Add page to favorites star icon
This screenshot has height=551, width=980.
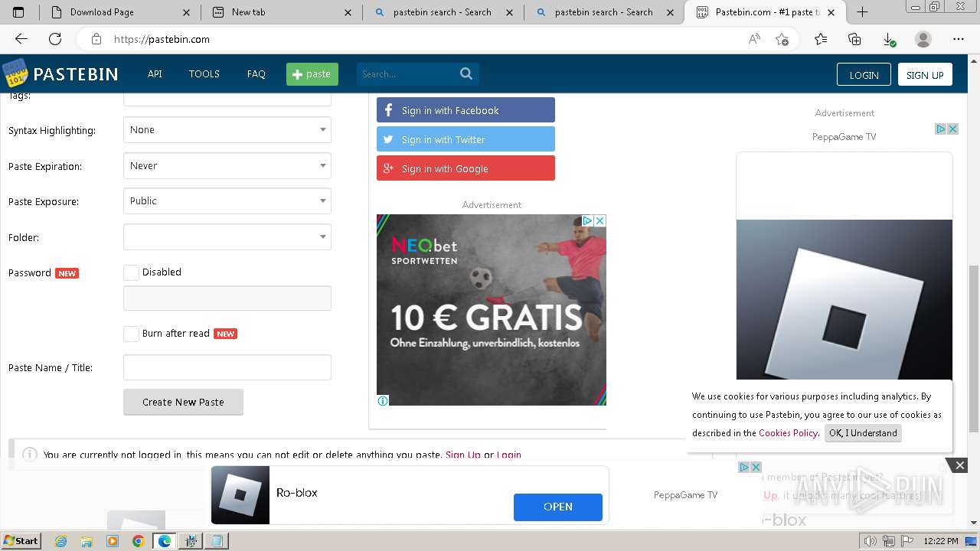pyautogui.click(x=782, y=39)
